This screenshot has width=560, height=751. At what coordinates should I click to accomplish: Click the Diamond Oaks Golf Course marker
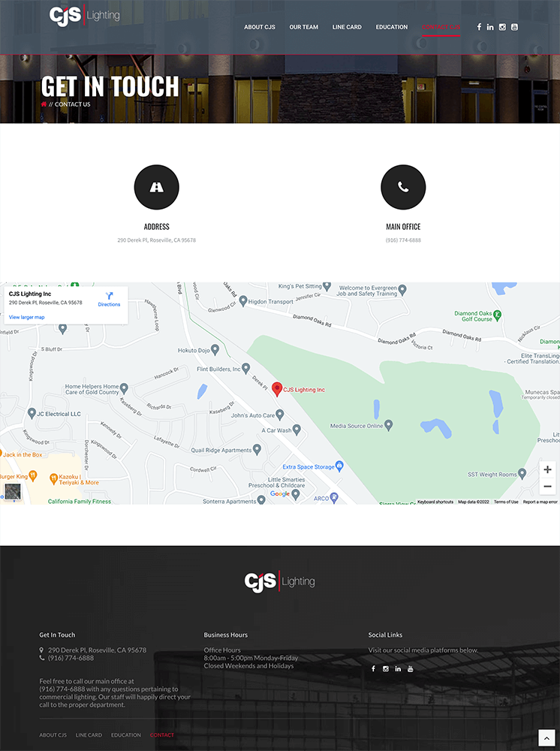pos(497,315)
